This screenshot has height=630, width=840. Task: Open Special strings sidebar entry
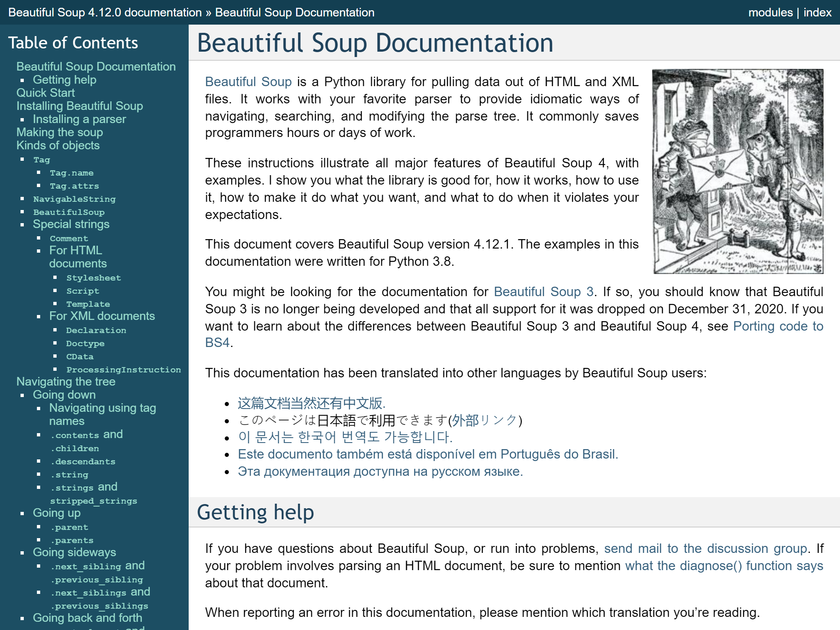click(71, 224)
